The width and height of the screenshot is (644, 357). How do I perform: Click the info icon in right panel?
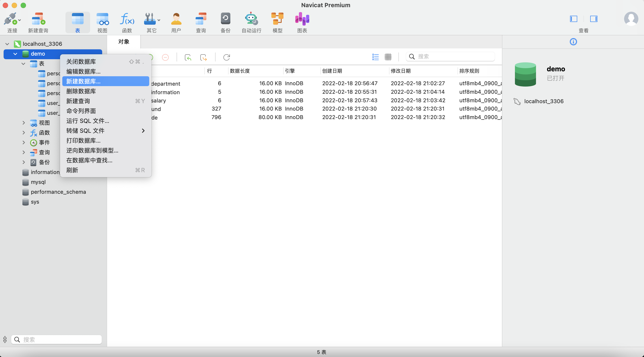[573, 41]
